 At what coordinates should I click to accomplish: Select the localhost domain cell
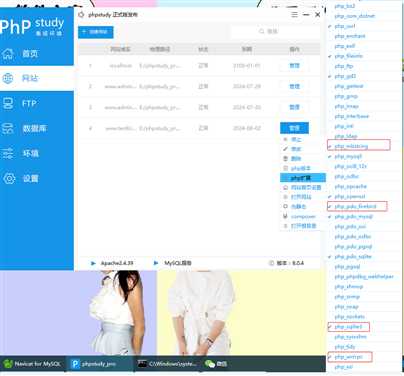tap(121, 66)
